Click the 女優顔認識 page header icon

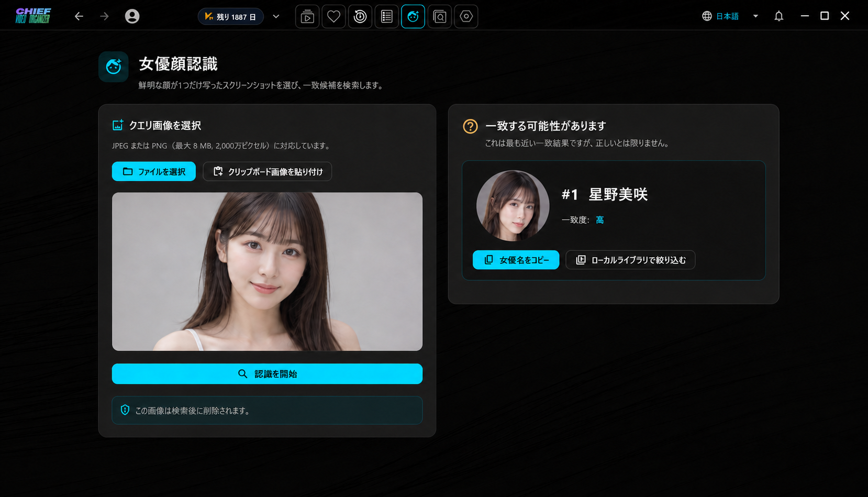point(114,67)
